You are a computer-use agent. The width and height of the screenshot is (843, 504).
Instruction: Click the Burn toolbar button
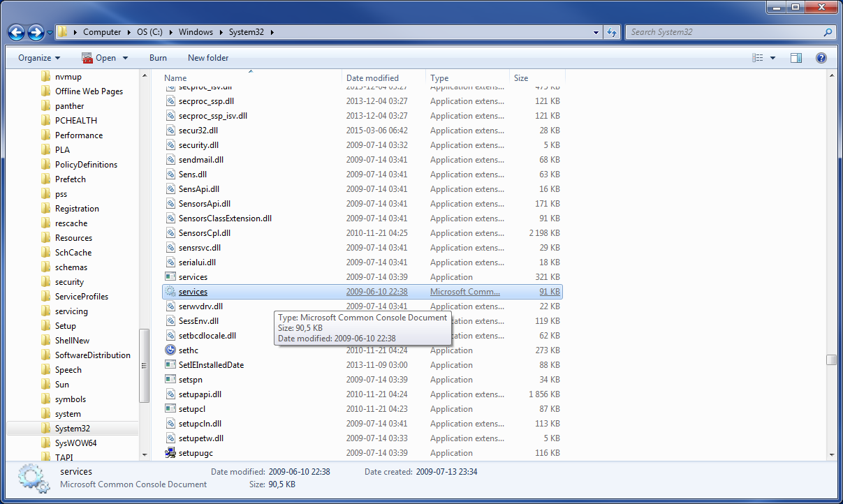click(158, 58)
